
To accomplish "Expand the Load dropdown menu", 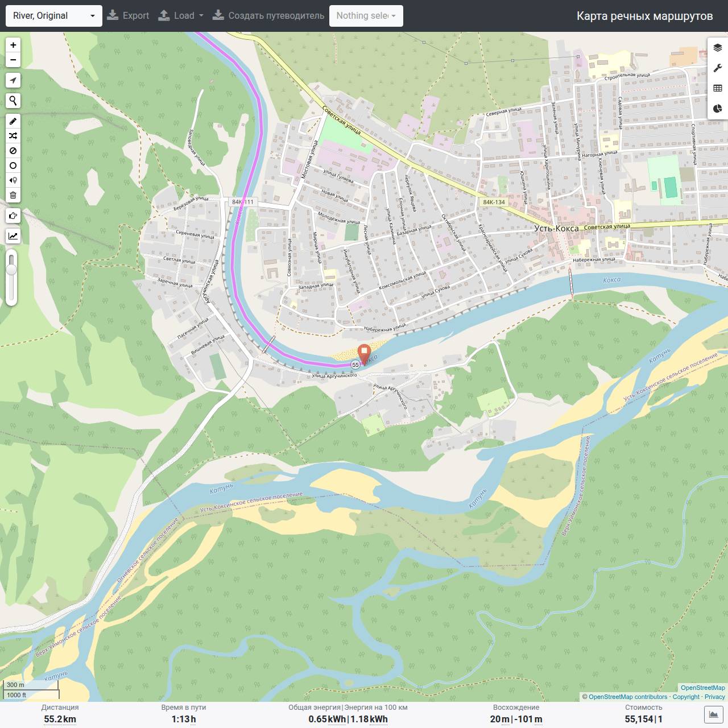I will (181, 16).
